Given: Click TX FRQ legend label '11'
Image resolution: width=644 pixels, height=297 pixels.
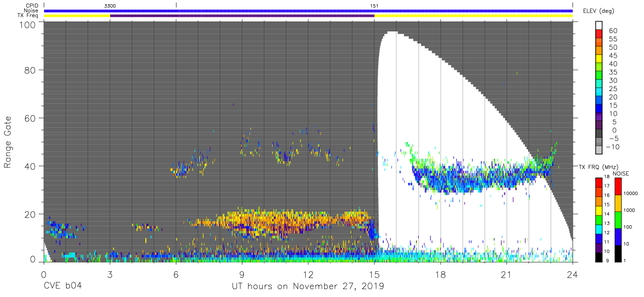Looking at the screenshot, I should point(608,243).
